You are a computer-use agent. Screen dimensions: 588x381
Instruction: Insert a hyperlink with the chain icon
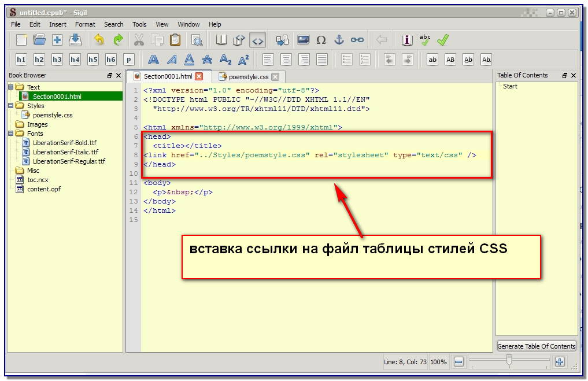tap(357, 40)
